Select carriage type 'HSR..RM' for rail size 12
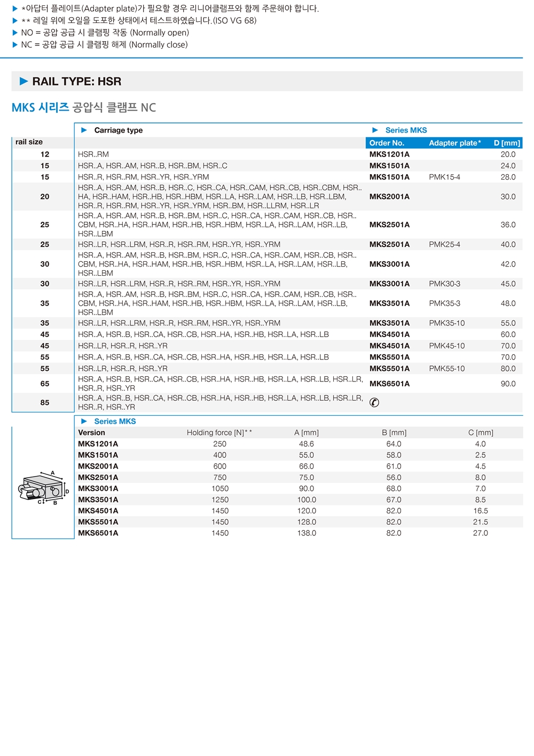This screenshot has height=756, width=534. (x=93, y=154)
